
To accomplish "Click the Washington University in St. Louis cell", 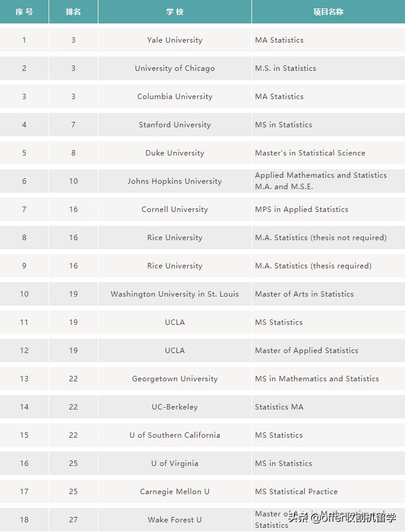I will coord(175,294).
